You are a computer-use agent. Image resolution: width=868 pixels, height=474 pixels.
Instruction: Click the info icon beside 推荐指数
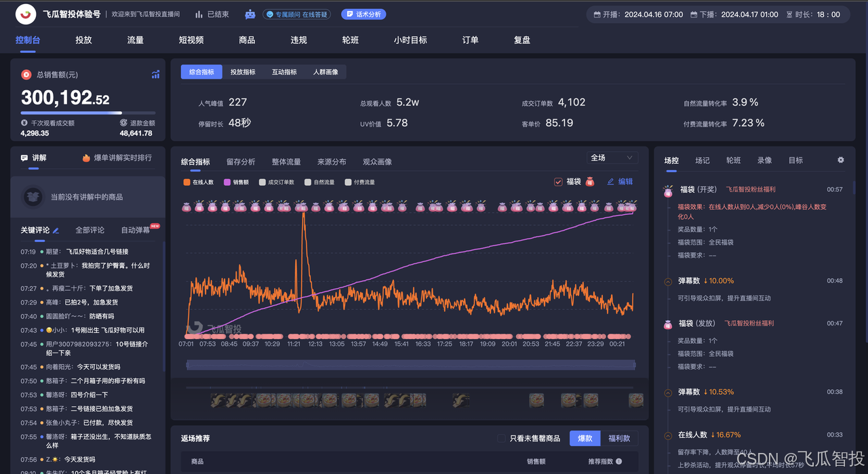click(x=619, y=462)
